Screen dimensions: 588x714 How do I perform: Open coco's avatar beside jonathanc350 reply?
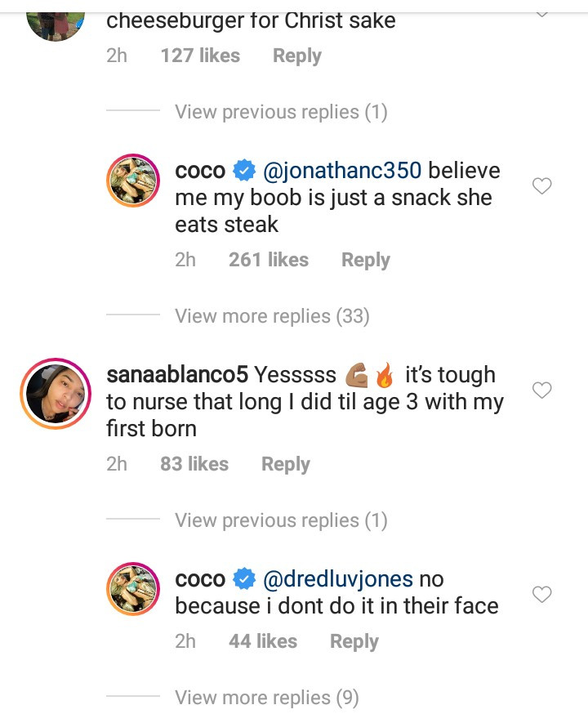coord(133,179)
